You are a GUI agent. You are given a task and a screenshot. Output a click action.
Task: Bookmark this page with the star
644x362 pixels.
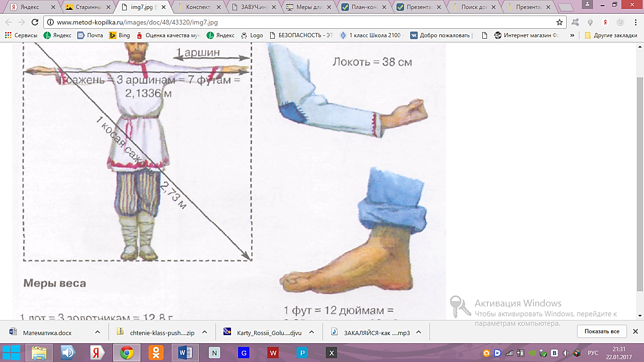(x=560, y=22)
